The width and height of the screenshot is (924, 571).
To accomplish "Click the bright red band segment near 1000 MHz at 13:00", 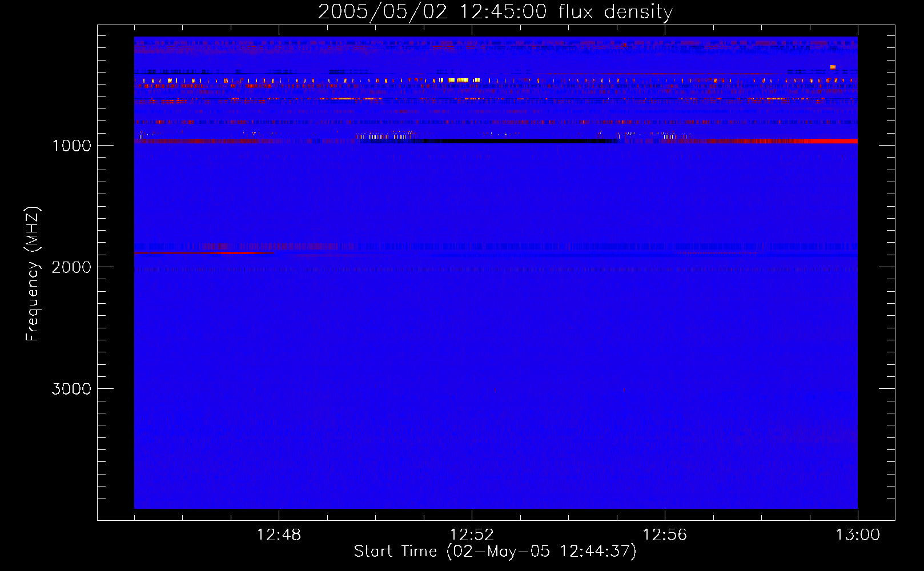I will click(831, 141).
